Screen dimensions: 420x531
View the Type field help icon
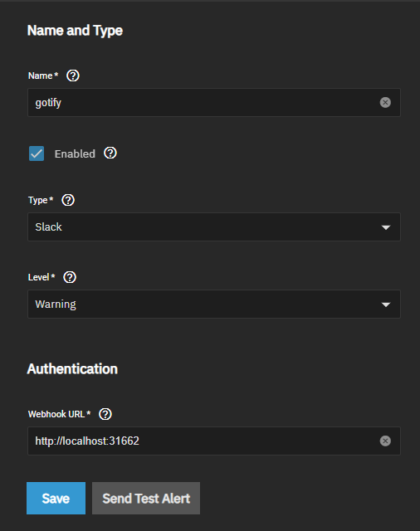click(68, 200)
